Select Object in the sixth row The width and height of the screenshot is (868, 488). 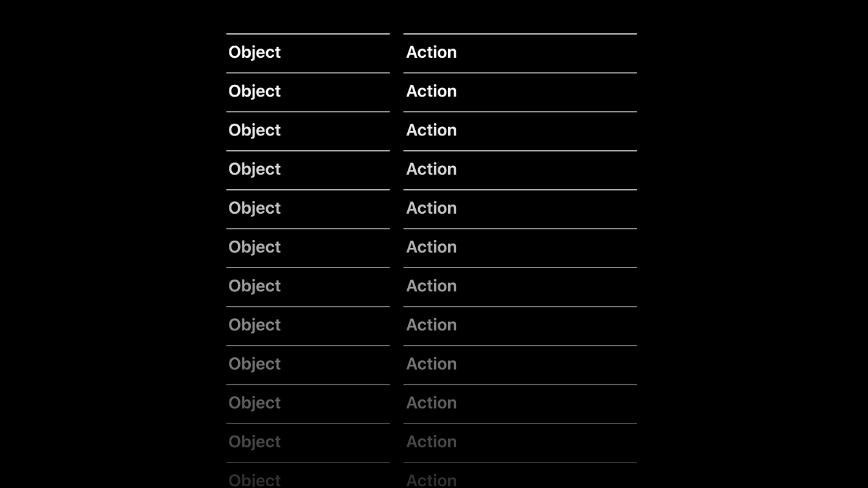(x=254, y=247)
